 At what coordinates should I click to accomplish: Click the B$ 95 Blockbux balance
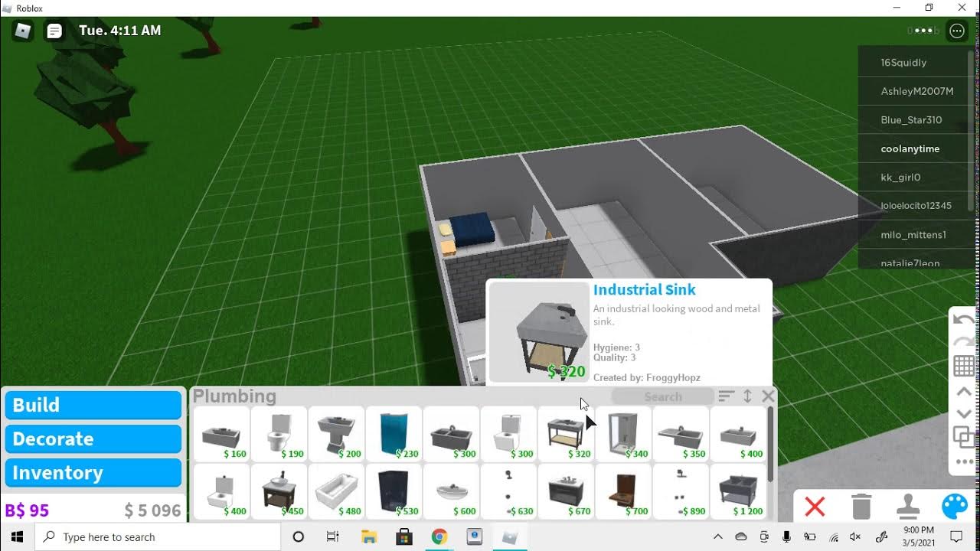28,510
